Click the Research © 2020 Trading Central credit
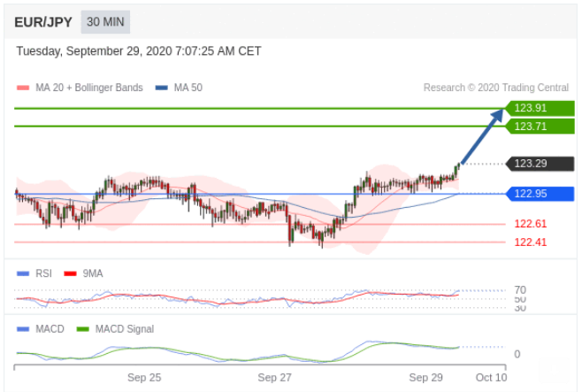 [x=496, y=88]
